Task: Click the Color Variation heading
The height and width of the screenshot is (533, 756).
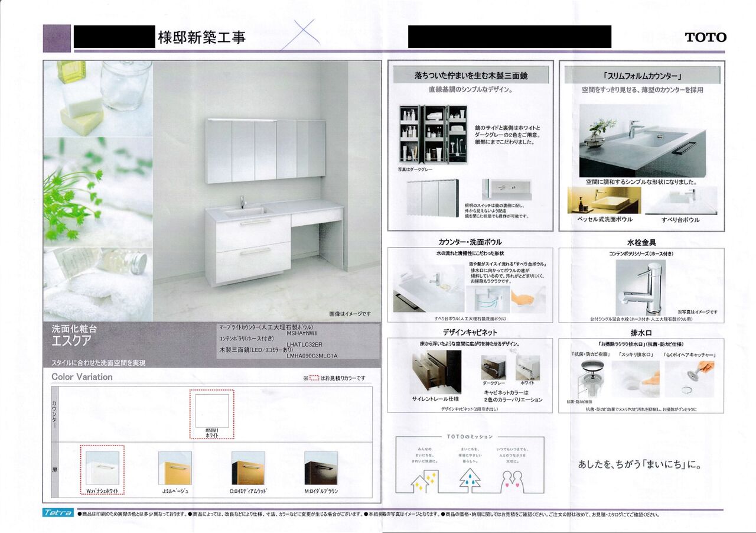Action: click(82, 376)
